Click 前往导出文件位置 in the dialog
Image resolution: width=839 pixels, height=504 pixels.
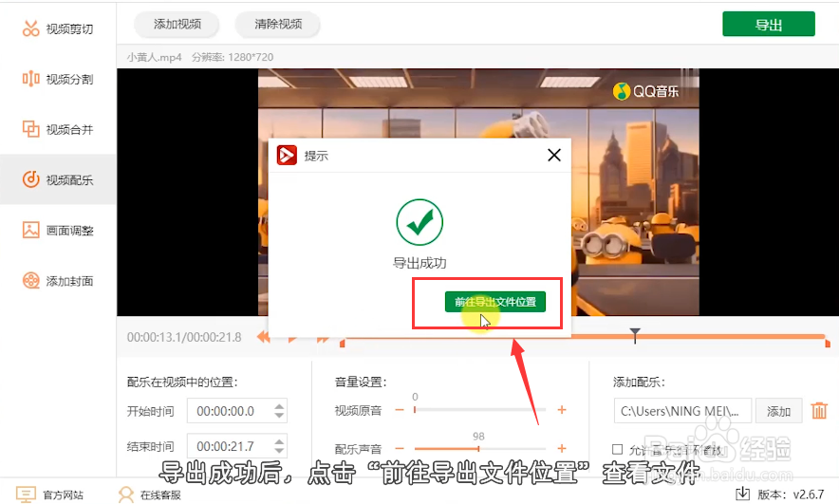pyautogui.click(x=494, y=302)
